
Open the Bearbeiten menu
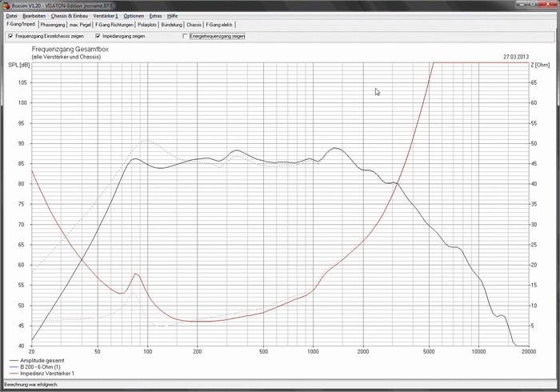coord(34,16)
